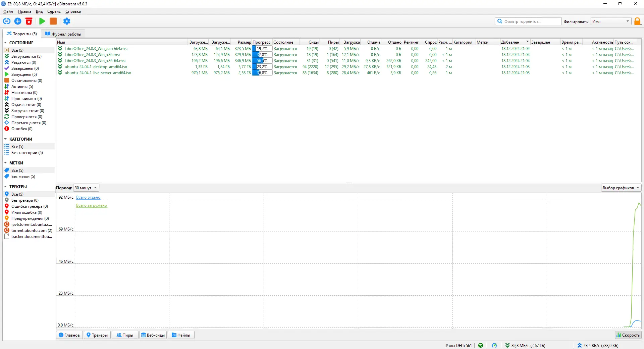Open the Файлы details tab
Screen dimensions: 644x349
pyautogui.click(x=181, y=335)
